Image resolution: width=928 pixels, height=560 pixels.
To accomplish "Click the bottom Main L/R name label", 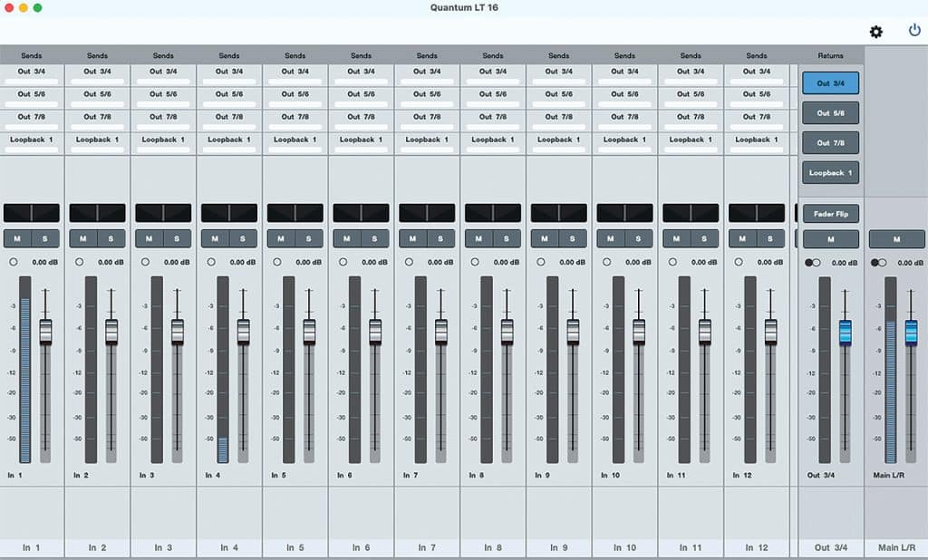I will [x=896, y=547].
